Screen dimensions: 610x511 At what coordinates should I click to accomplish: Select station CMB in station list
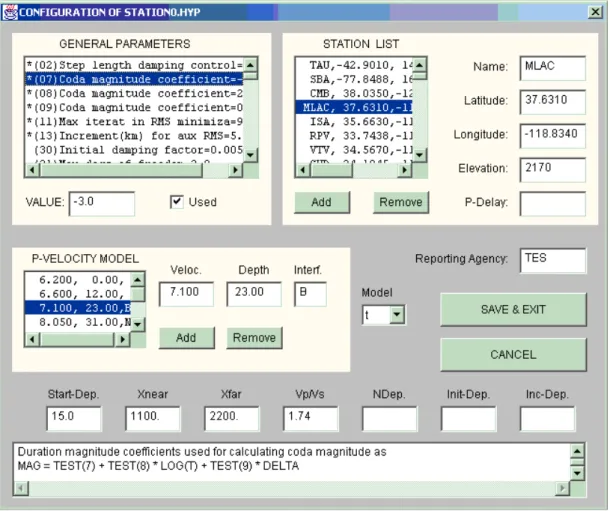354,94
